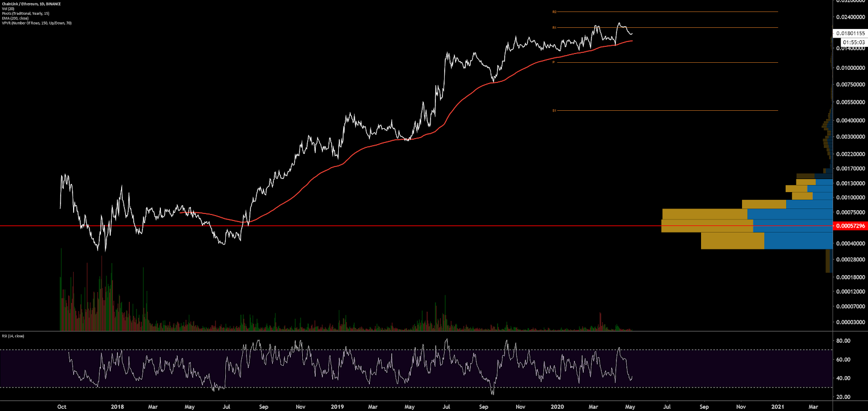Click the R2 pivot level label
Screen dimensions: 868x411
pos(554,11)
